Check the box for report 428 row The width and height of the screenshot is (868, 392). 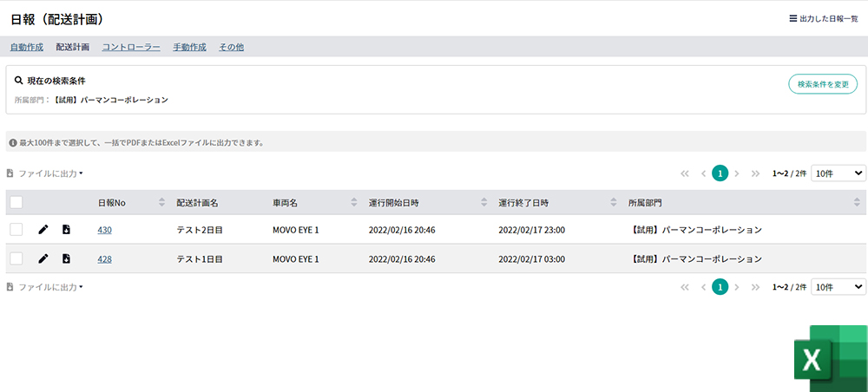point(16,258)
